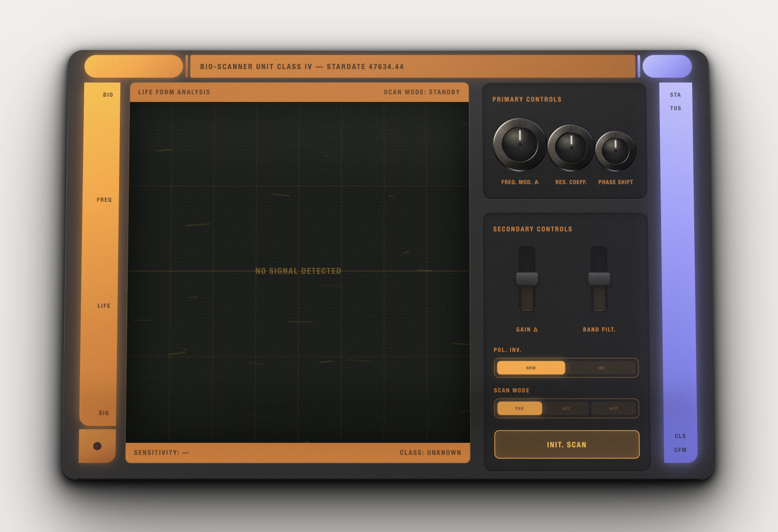Select FREQ in the left sidebar
Image resolution: width=778 pixels, height=532 pixels.
(x=104, y=200)
